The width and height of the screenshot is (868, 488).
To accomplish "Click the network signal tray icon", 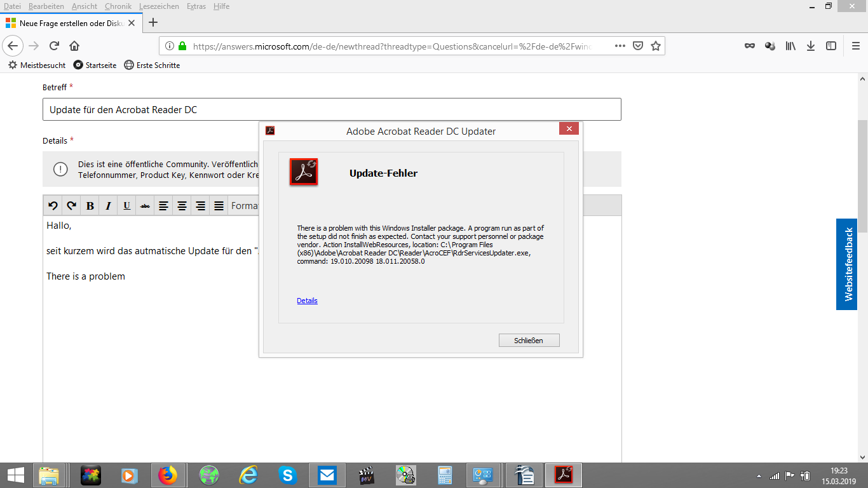I will point(774,475).
